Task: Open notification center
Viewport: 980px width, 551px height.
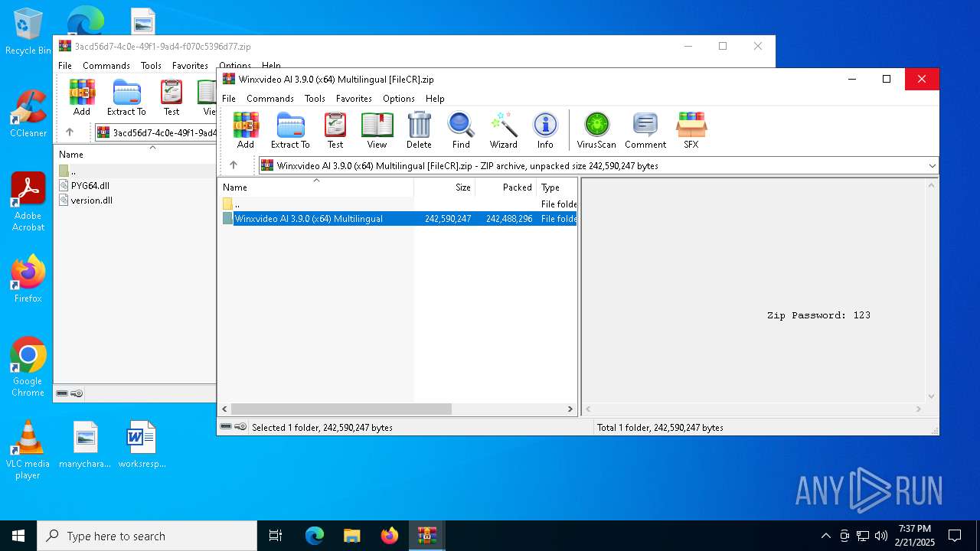Action: click(955, 536)
